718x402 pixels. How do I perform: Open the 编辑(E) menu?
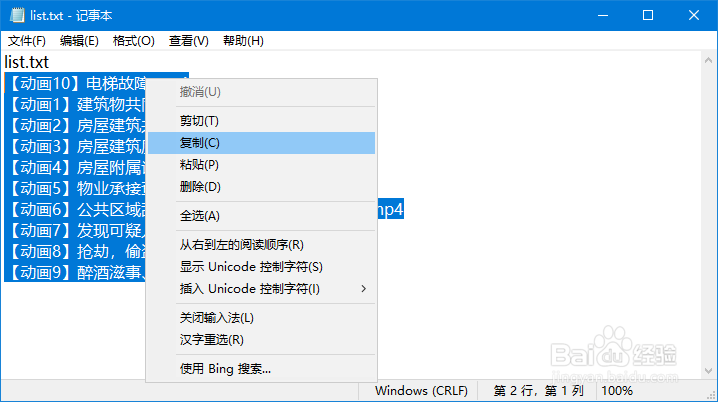point(79,41)
